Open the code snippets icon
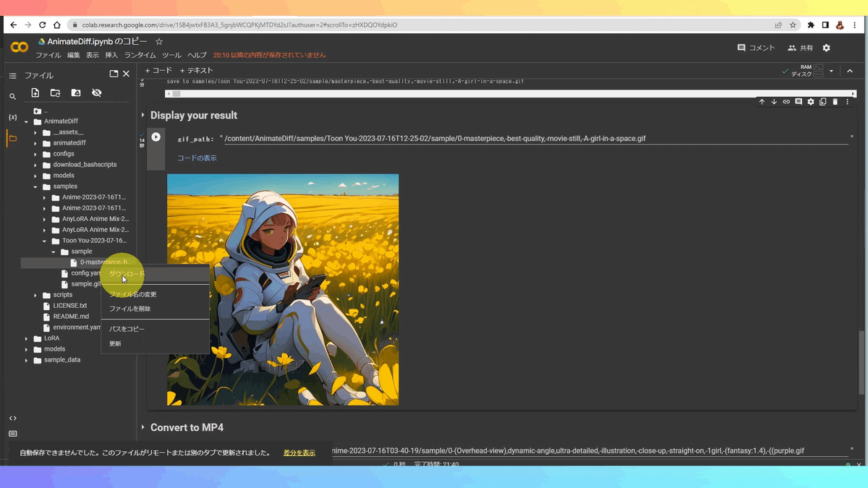Viewport: 868px width, 488px height. pyautogui.click(x=12, y=418)
